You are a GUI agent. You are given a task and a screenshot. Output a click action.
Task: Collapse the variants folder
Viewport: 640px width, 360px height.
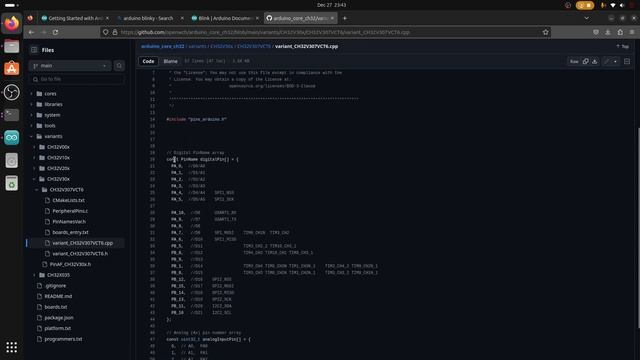(31, 136)
